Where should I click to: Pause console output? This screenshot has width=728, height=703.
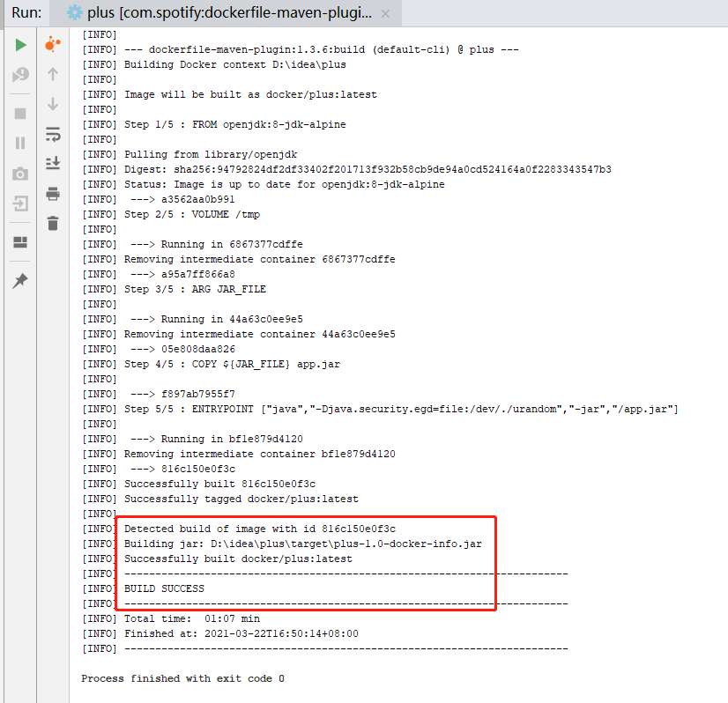click(19, 143)
